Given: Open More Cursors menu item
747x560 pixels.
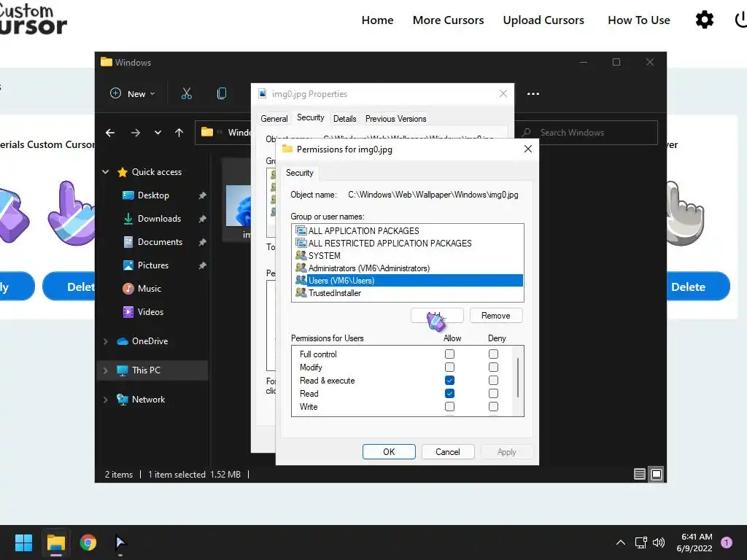Looking at the screenshot, I should point(448,20).
